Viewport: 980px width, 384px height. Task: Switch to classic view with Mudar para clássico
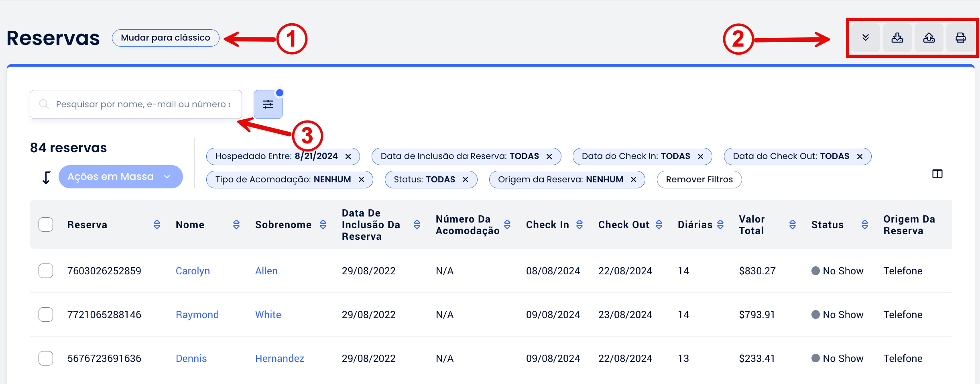point(165,38)
